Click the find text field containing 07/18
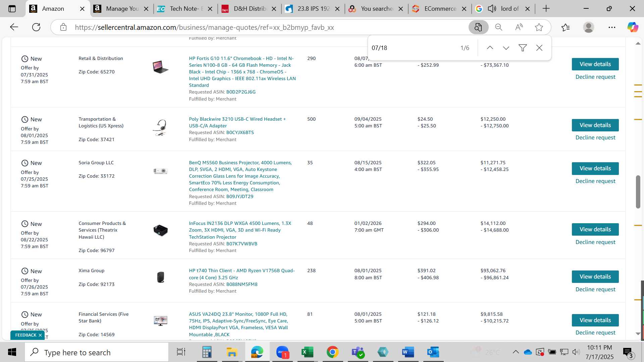The width and height of the screenshot is (644, 362). pos(413,48)
